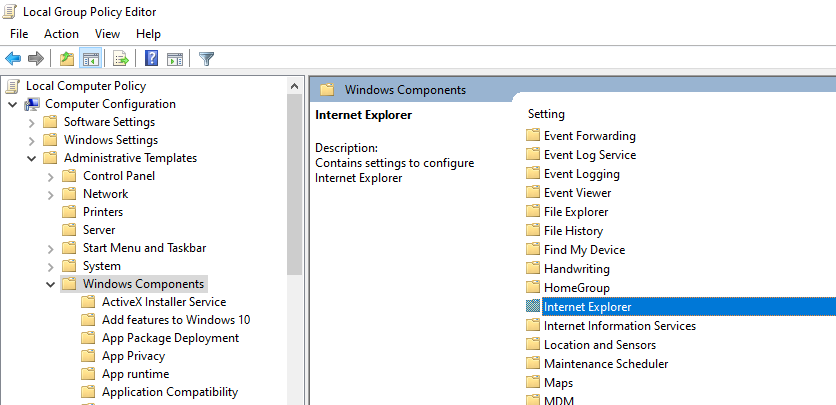Expand the Control Panel node
This screenshot has width=836, height=405.
pyautogui.click(x=51, y=176)
